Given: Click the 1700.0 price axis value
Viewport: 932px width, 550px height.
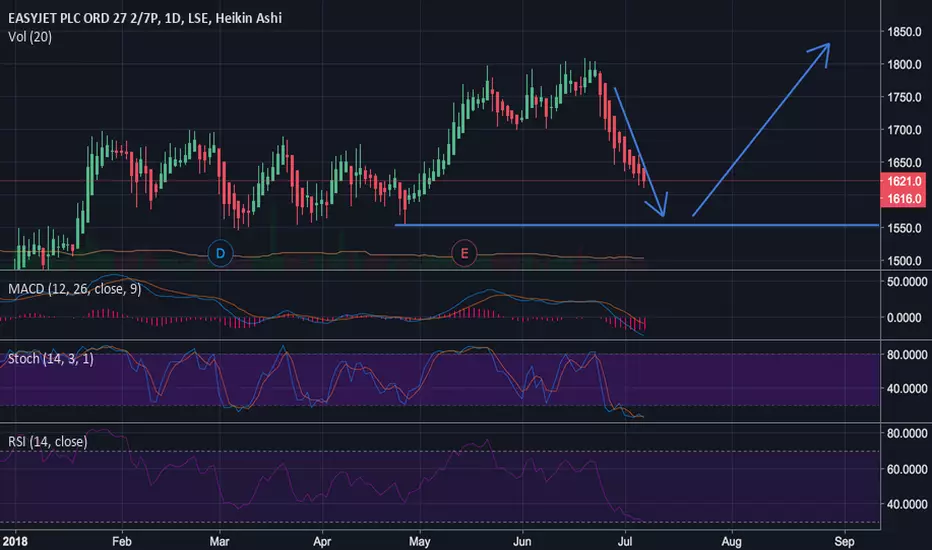Looking at the screenshot, I should (904, 130).
